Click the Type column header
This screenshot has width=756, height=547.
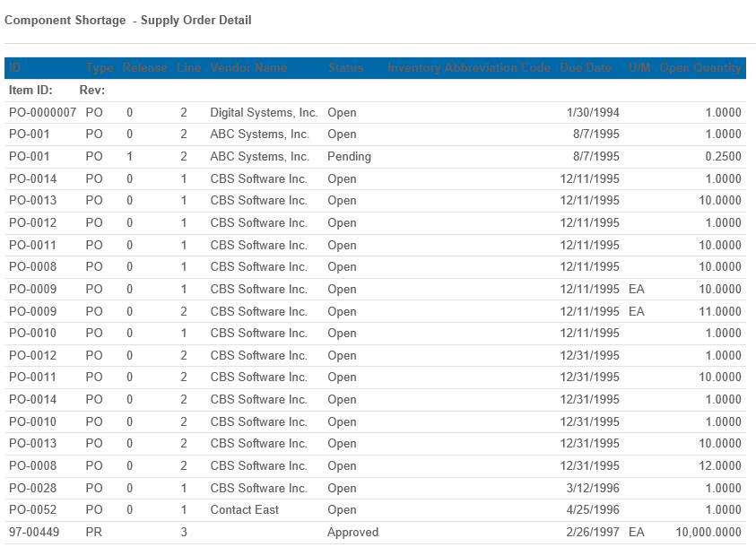point(100,68)
